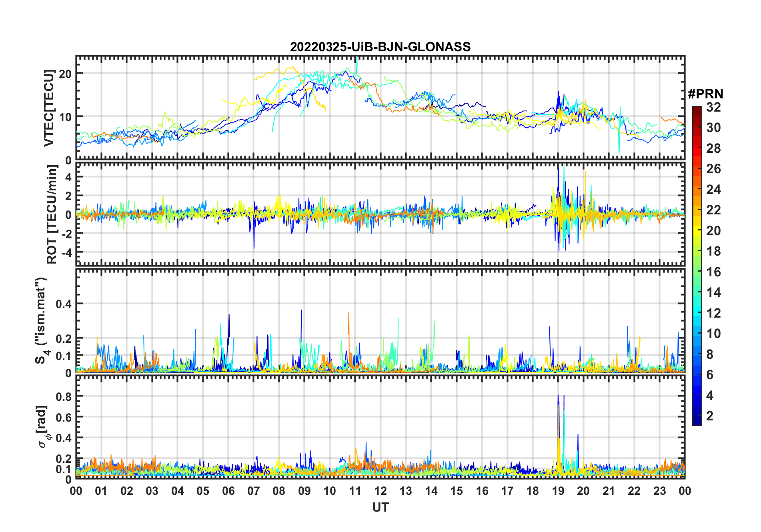Select colorbar tick label 12
761x532 pixels.
[x=713, y=313]
